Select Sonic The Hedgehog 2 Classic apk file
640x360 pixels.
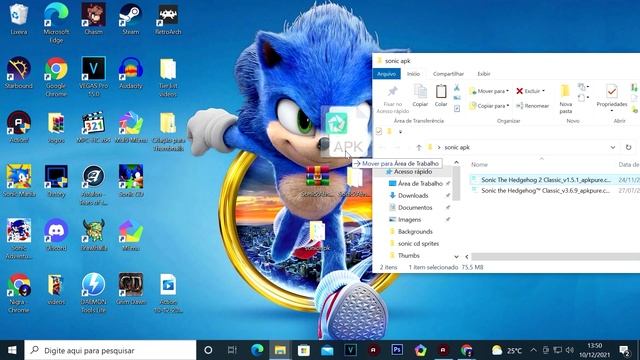tap(546, 180)
